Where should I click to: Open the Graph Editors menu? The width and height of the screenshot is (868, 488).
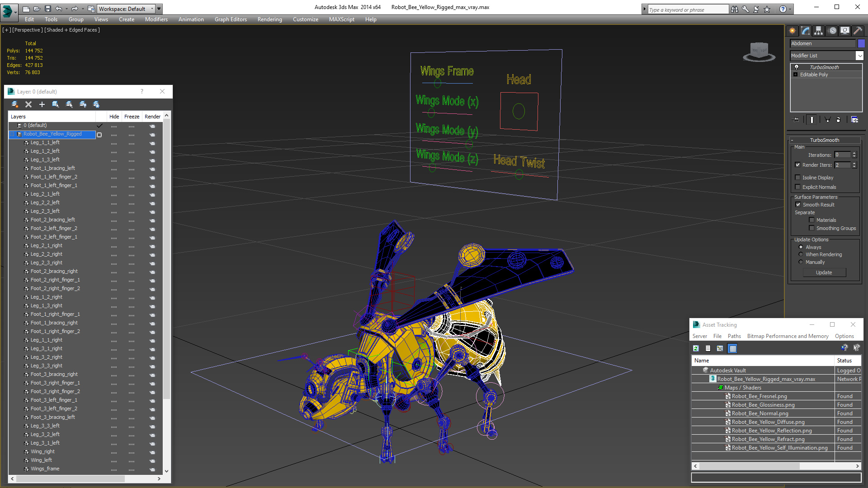tap(231, 19)
